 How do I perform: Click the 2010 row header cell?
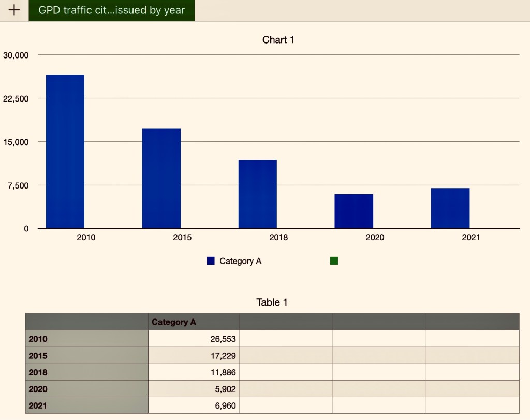86,339
